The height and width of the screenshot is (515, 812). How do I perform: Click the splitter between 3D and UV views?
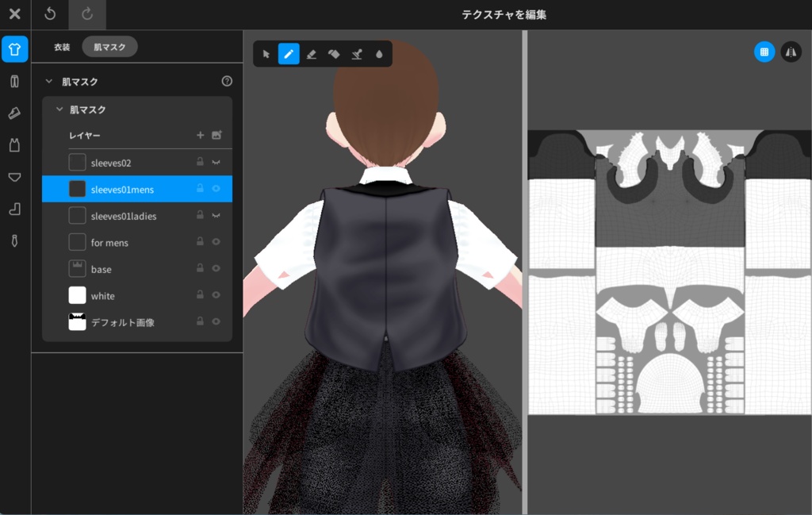pyautogui.click(x=525, y=272)
